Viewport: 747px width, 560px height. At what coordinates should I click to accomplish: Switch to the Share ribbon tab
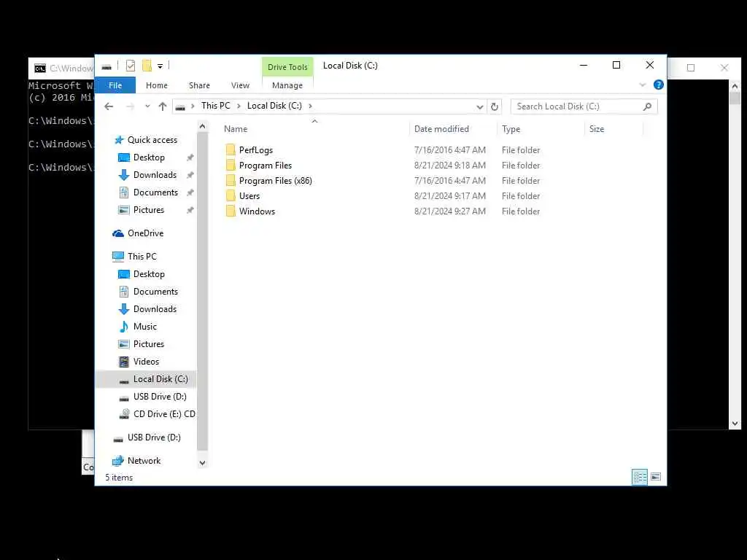199,85
